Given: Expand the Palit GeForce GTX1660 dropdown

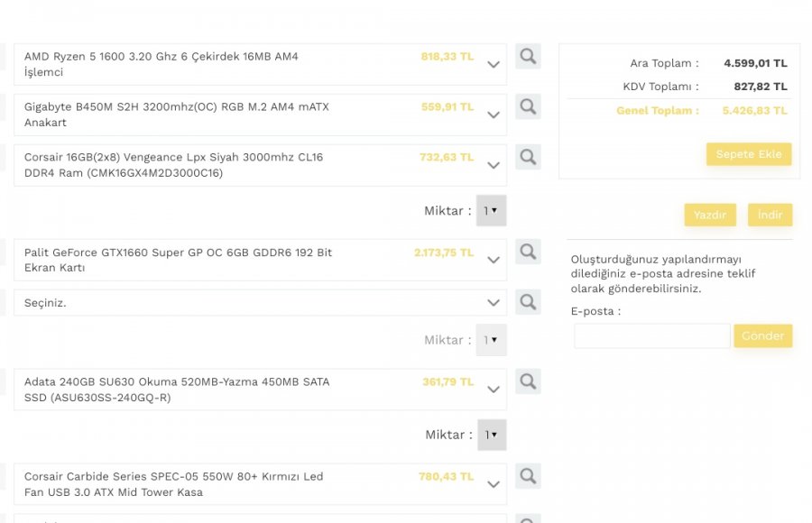Looking at the screenshot, I should pyautogui.click(x=493, y=260).
